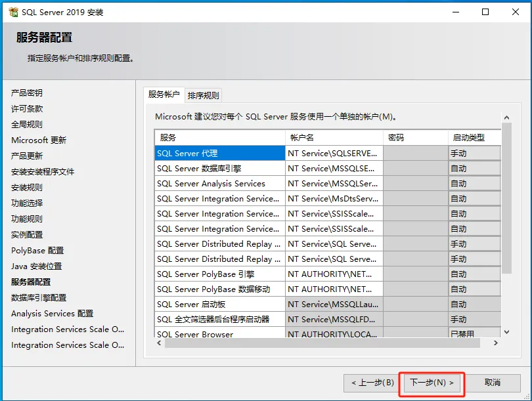The height and width of the screenshot is (401, 532).
Task: Select the SQL Server 代理 service row
Action: pyautogui.click(x=220, y=154)
